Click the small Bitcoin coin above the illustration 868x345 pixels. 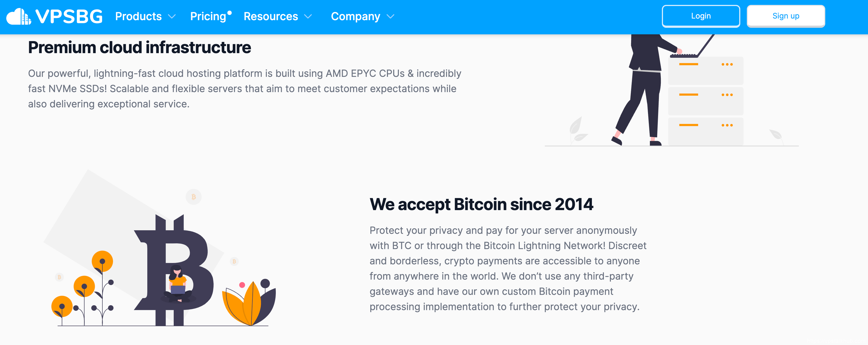(x=194, y=197)
